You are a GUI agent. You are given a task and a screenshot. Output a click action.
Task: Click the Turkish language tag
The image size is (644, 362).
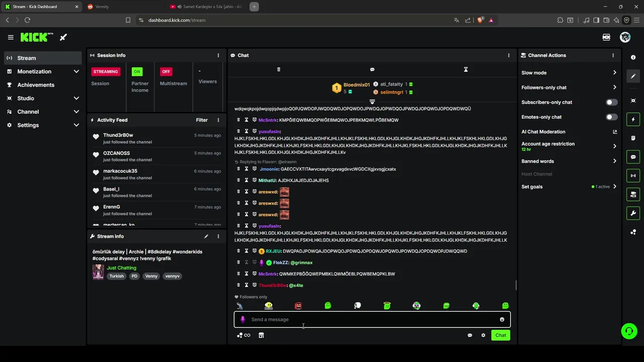pos(117,276)
